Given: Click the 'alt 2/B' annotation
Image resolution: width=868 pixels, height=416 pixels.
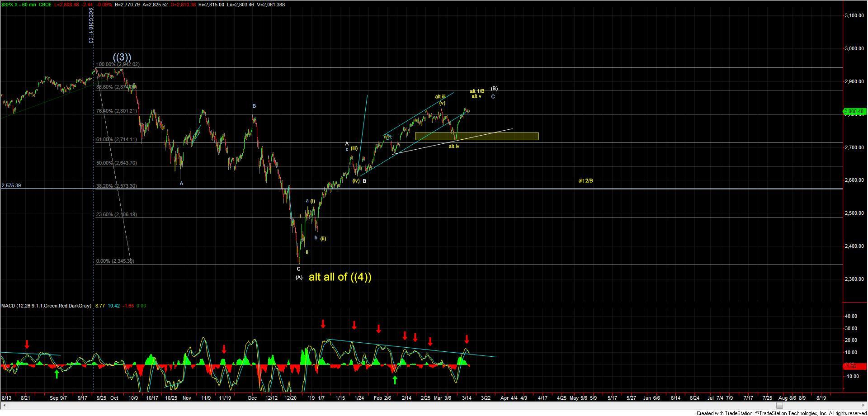Looking at the screenshot, I should [585, 181].
